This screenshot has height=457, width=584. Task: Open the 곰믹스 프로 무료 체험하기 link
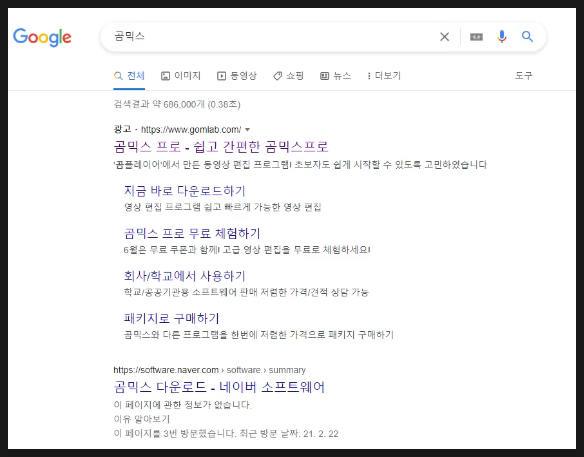point(192,234)
